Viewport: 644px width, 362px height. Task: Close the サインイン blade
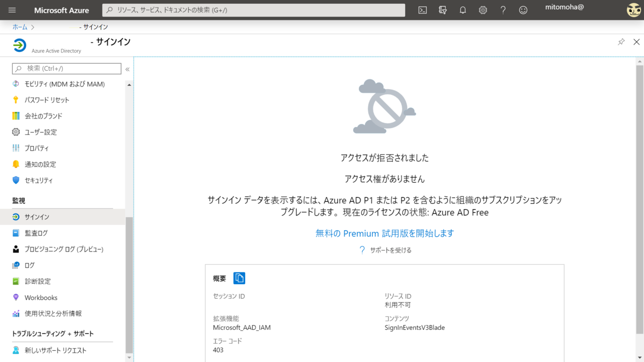click(x=636, y=42)
